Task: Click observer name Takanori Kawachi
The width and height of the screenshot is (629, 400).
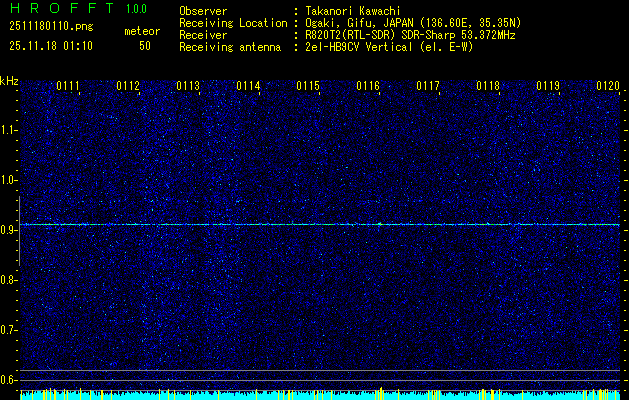Action: pos(353,11)
